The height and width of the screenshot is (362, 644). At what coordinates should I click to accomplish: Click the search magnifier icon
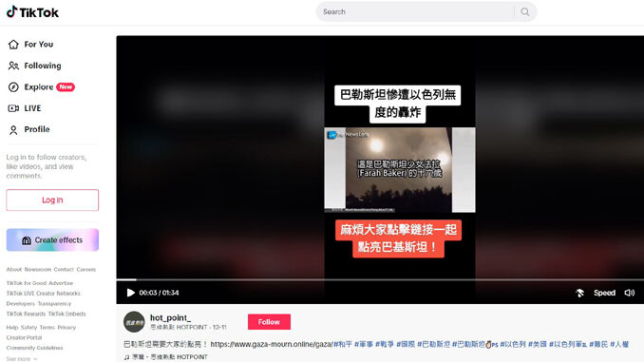[525, 12]
